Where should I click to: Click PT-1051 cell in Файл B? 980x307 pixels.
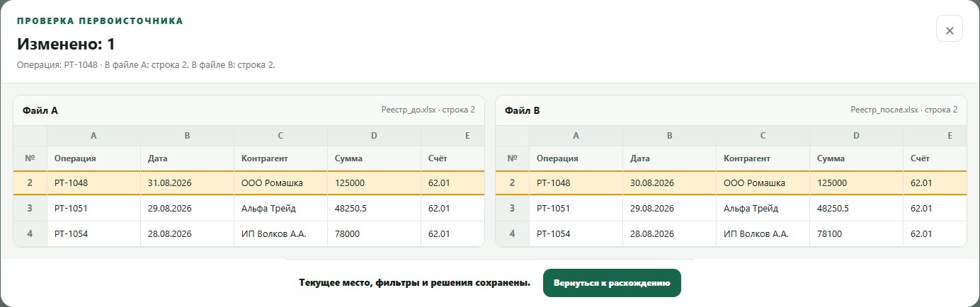576,209
